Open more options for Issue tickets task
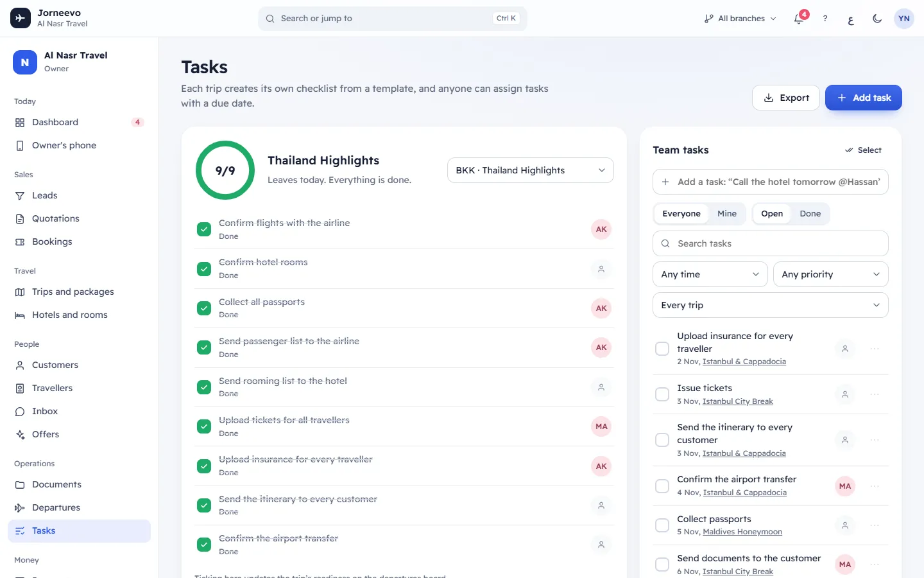The height and width of the screenshot is (578, 924). [875, 394]
